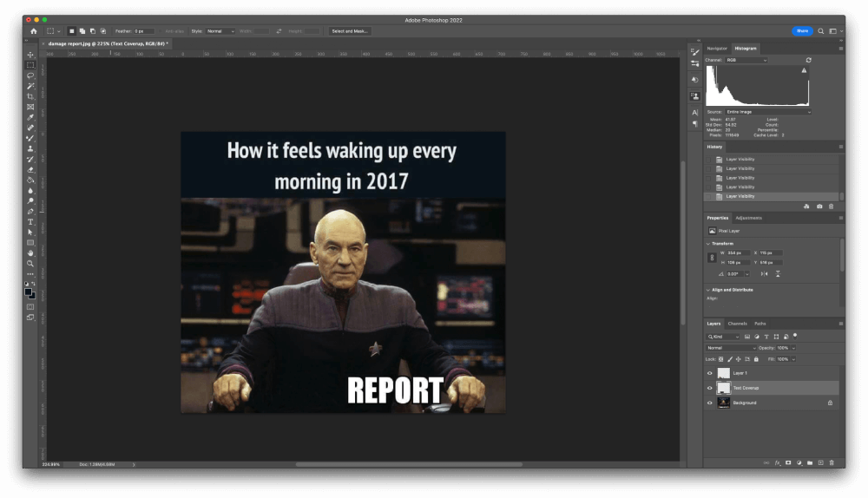Choose the Crop tool

pyautogui.click(x=30, y=96)
